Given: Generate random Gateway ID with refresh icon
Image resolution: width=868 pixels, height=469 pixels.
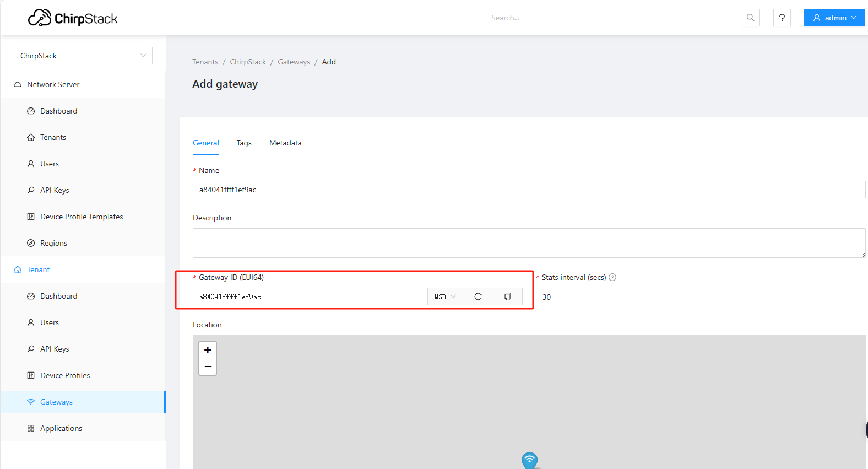Looking at the screenshot, I should click(478, 297).
